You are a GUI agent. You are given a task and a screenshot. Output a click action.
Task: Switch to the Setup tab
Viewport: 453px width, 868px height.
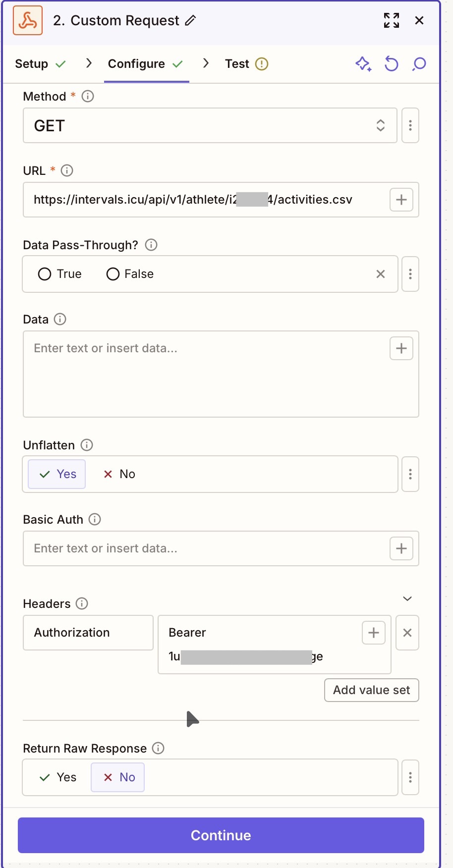point(32,64)
